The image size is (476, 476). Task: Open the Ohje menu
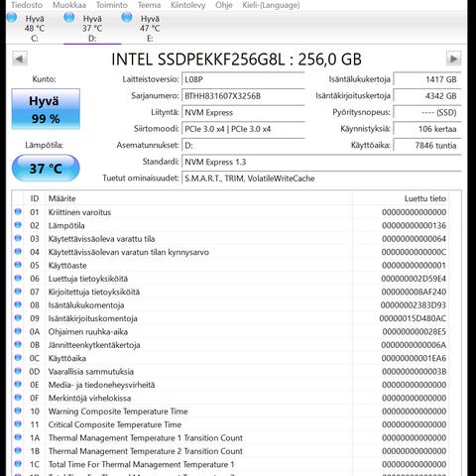point(224,5)
